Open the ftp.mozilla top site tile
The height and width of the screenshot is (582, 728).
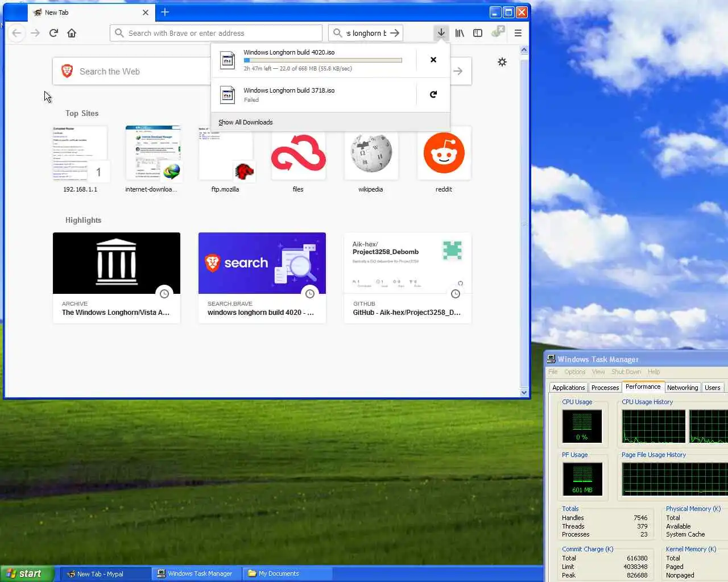coord(225,160)
